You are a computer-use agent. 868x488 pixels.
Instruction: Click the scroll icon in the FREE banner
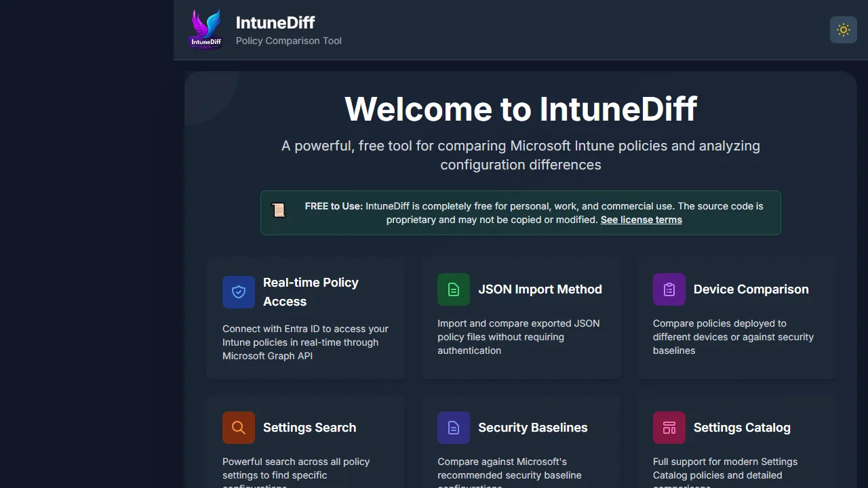279,210
